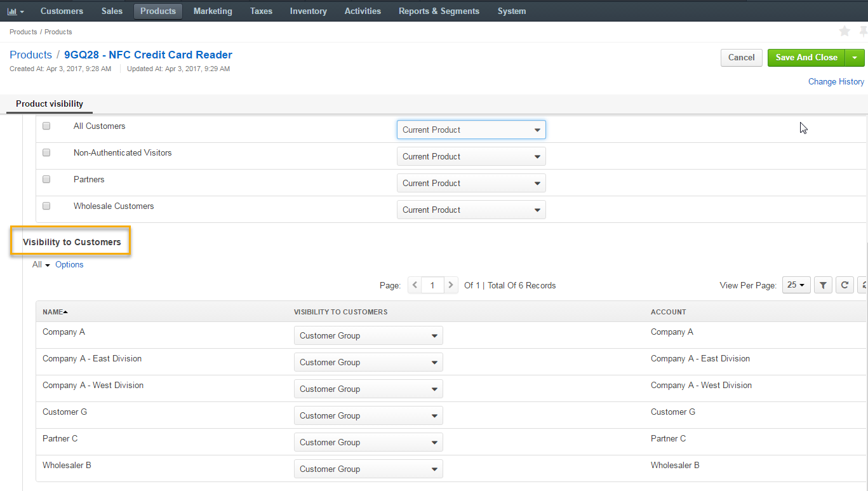Open the All grid view dropdown
Image resolution: width=868 pixels, height=491 pixels.
pyautogui.click(x=41, y=265)
